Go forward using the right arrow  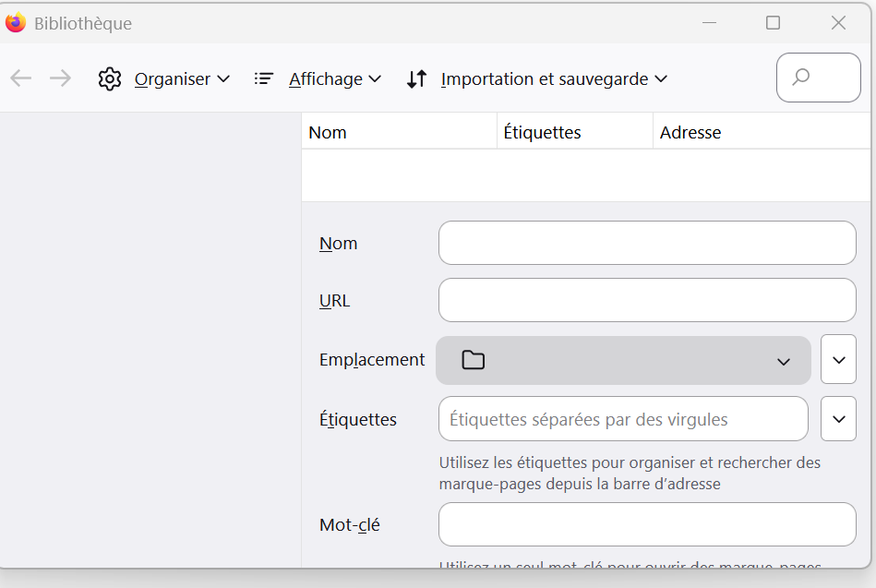click(61, 78)
